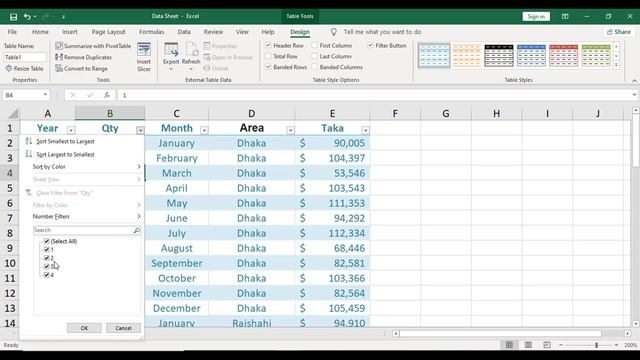The height and width of the screenshot is (360, 640).
Task: Switch to the Insert tab
Action: tap(70, 32)
